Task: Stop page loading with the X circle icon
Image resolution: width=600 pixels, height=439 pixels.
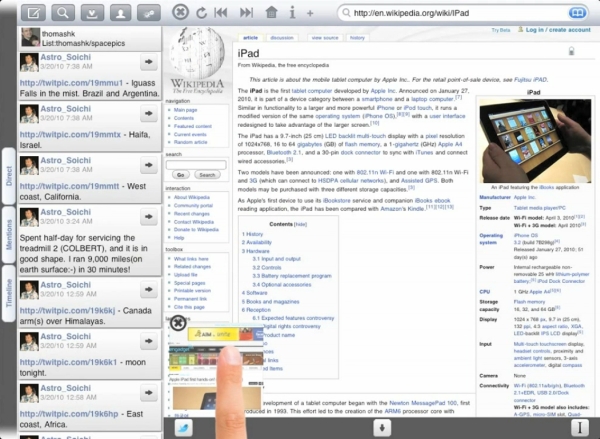Action: (x=180, y=12)
